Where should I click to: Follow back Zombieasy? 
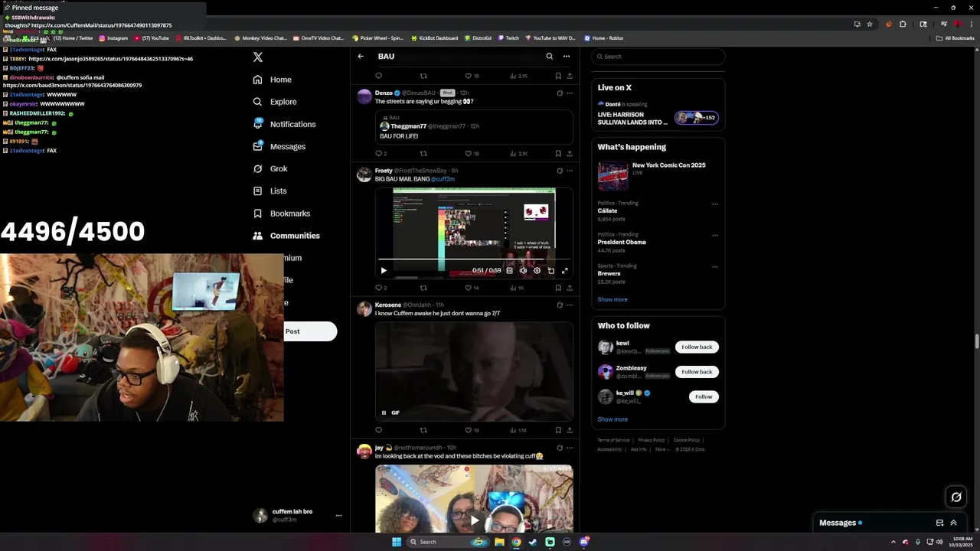tap(697, 372)
